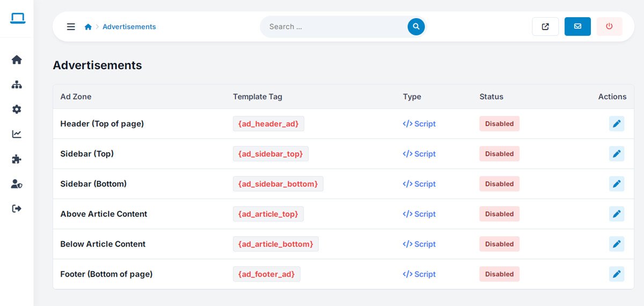Click the Advertisements breadcrumb link
644x306 pixels.
point(129,27)
